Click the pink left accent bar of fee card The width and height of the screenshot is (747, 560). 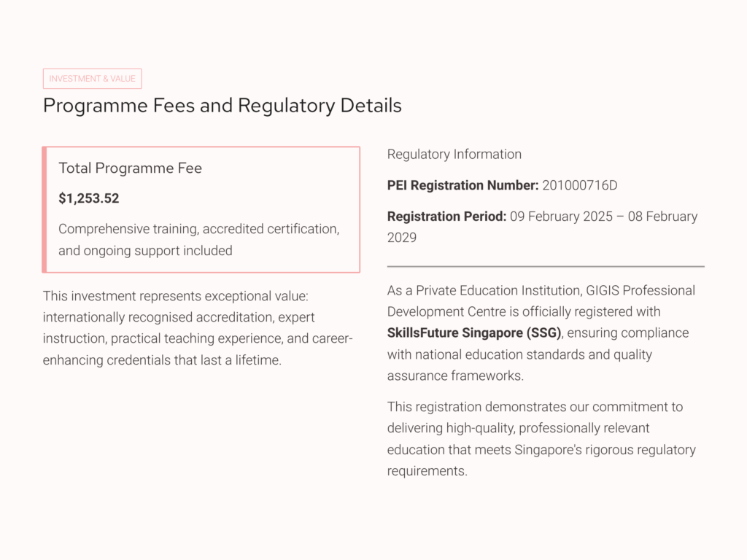click(x=44, y=210)
